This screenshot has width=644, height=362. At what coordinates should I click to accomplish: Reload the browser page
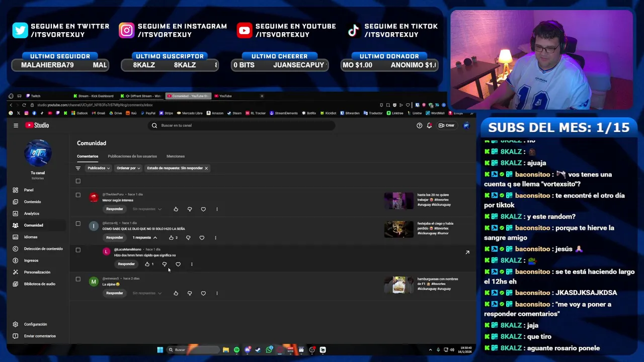(x=24, y=105)
